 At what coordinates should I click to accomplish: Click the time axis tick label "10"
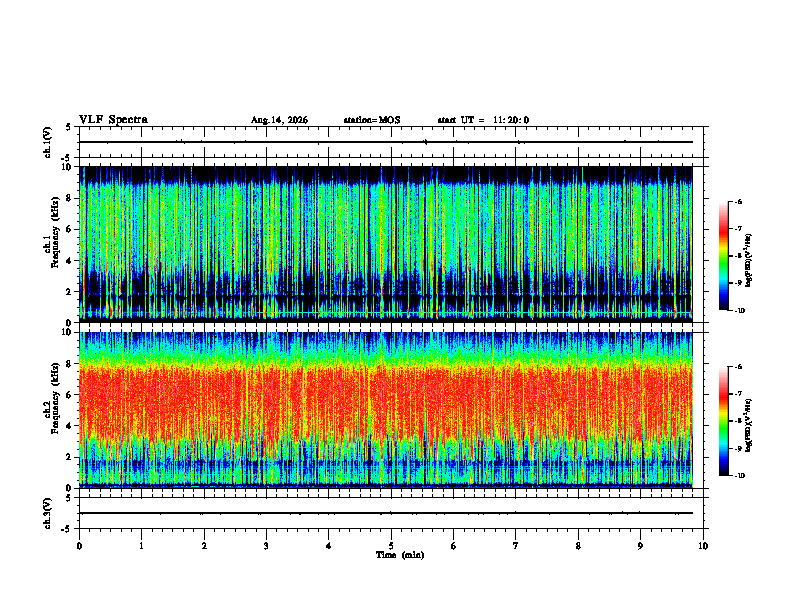point(703,546)
